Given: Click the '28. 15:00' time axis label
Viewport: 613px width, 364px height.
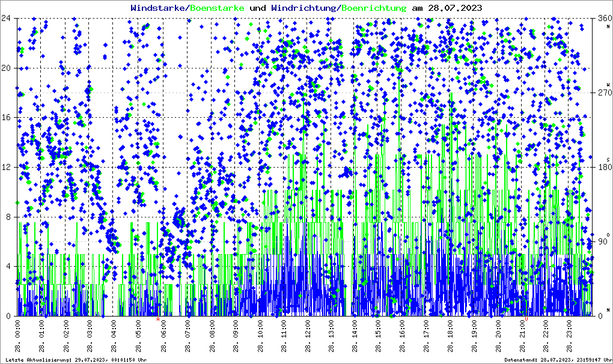Looking at the screenshot, I should (378, 336).
